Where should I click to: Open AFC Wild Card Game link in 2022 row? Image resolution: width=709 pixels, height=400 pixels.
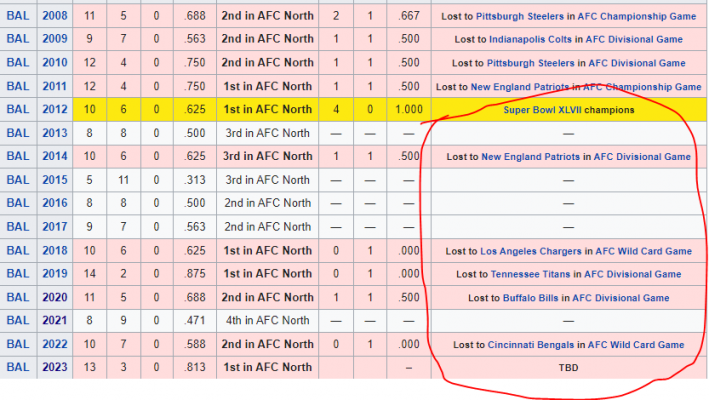pos(636,345)
